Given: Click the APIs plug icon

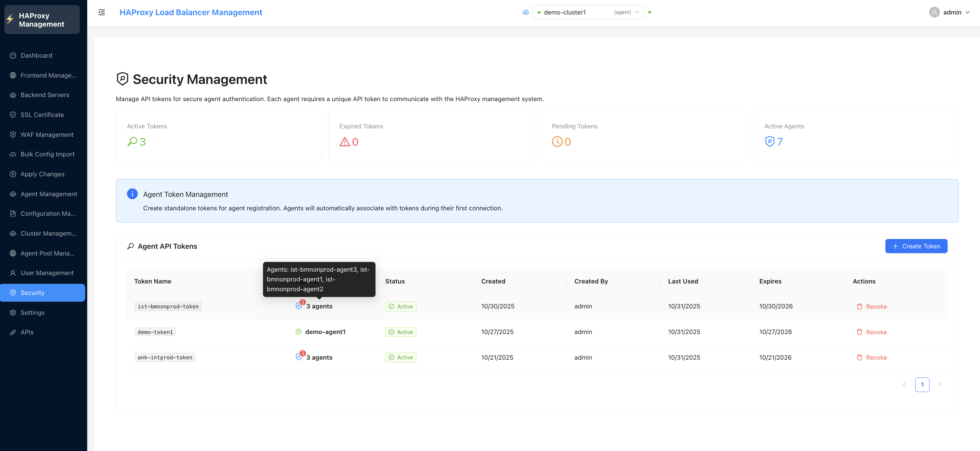Looking at the screenshot, I should (13, 333).
